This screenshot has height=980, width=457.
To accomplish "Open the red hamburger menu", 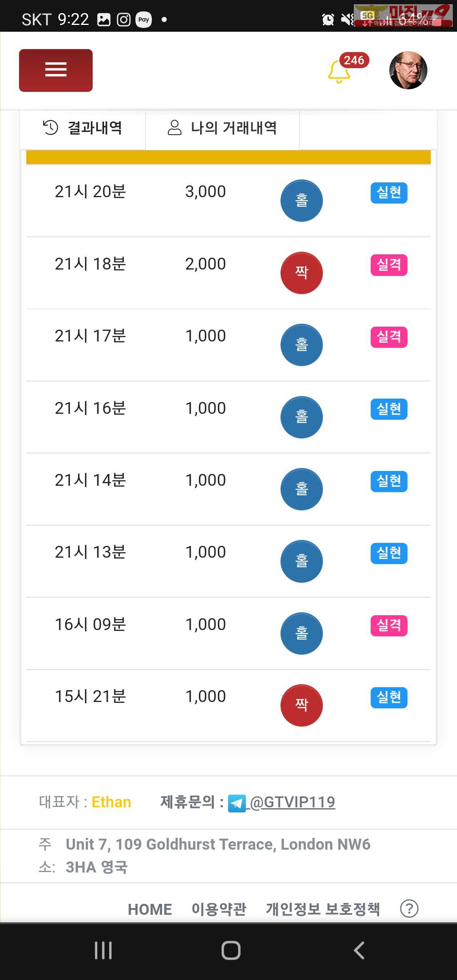I will click(x=56, y=70).
